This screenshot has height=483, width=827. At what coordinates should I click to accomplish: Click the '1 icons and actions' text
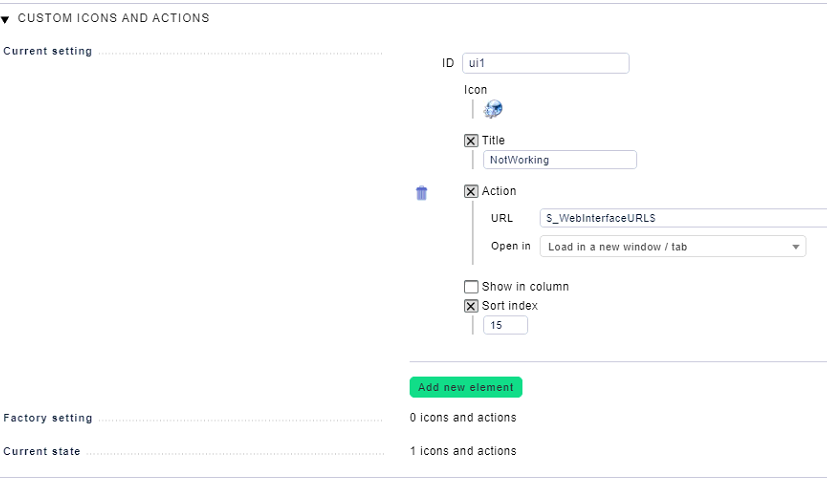click(463, 451)
